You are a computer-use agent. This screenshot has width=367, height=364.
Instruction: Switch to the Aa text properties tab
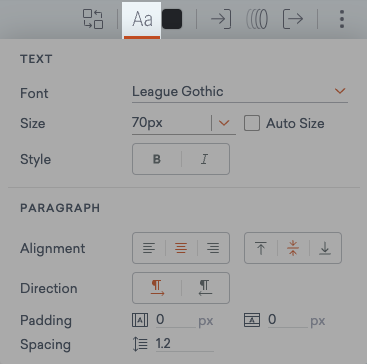(x=142, y=20)
